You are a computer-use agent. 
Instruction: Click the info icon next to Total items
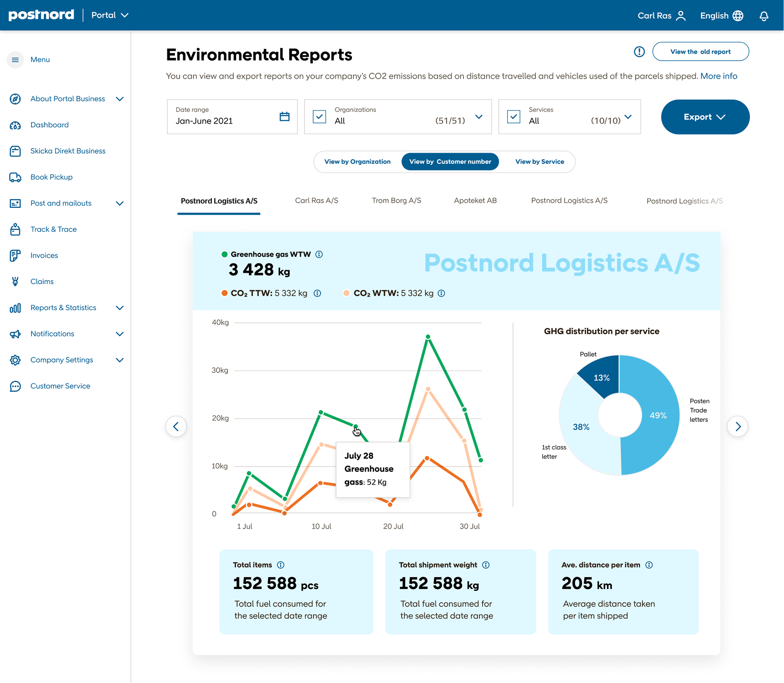[281, 565]
